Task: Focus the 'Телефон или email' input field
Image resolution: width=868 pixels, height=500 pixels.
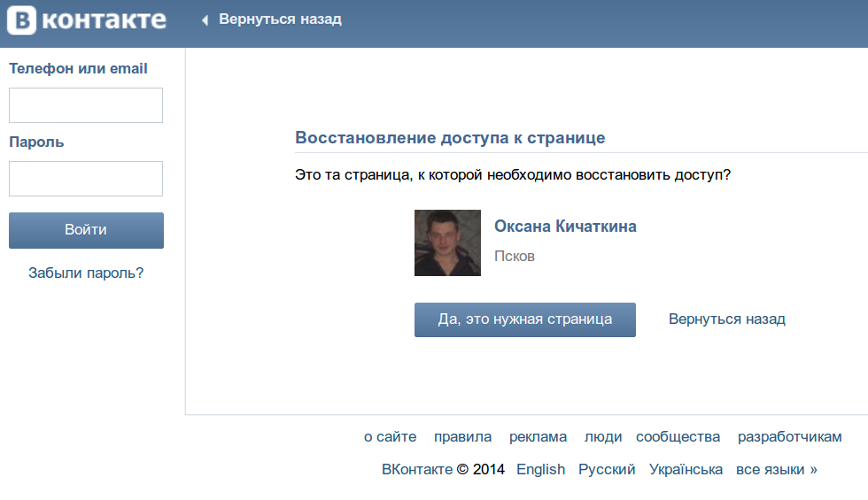Action: tap(86, 105)
